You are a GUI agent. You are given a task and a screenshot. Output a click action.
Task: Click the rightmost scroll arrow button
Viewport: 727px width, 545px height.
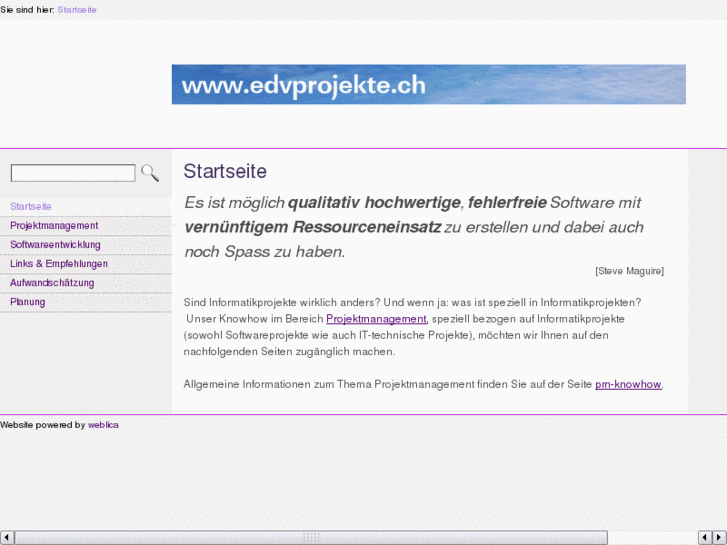pos(720,537)
